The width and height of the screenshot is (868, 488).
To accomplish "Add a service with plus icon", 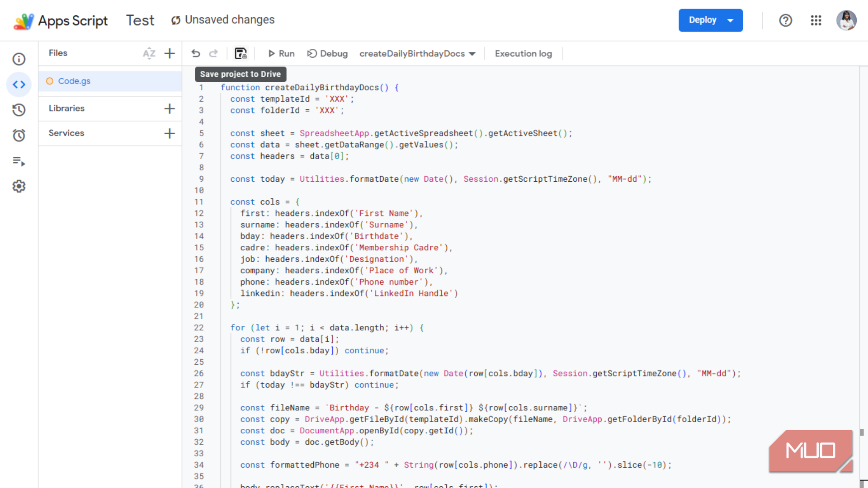I will (x=170, y=133).
